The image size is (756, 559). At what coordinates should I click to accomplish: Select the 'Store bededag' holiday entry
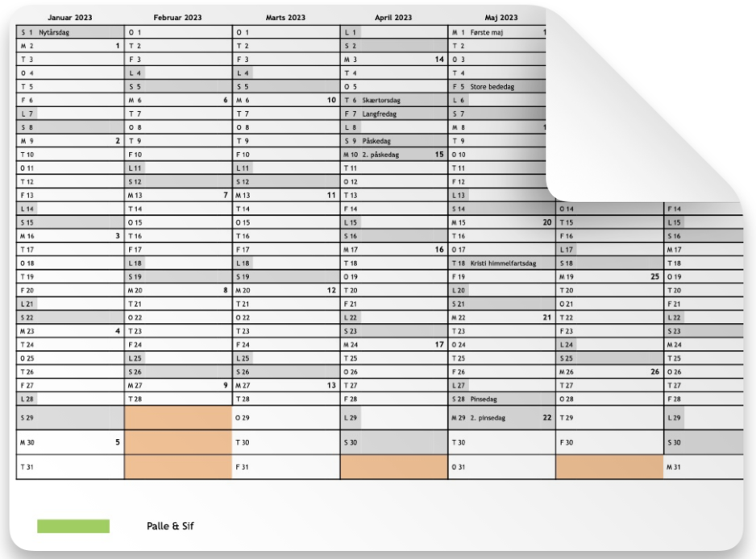492,87
